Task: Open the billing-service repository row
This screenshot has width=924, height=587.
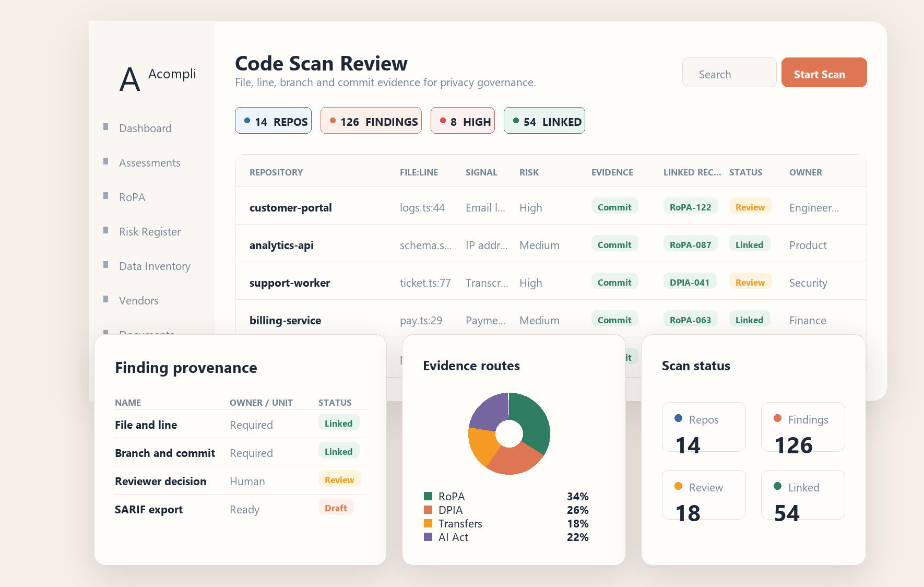Action: (x=551, y=319)
